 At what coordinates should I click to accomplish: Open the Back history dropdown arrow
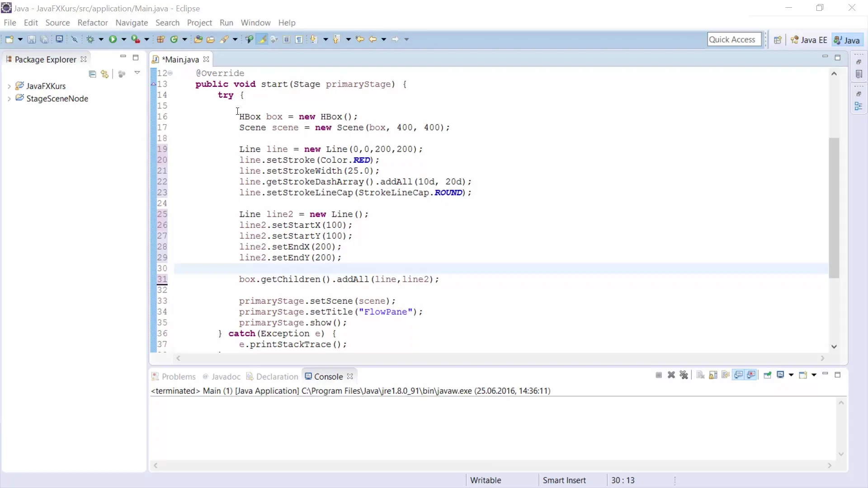384,39
